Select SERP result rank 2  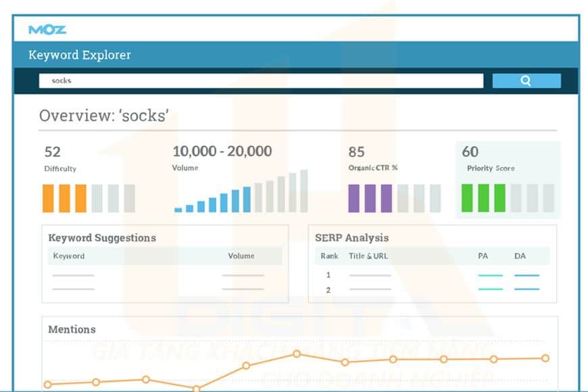point(328,290)
